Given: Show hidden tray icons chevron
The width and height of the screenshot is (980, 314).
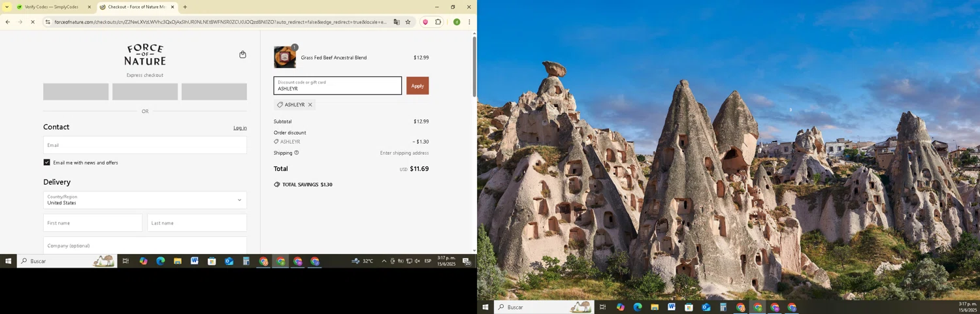Looking at the screenshot, I should (384, 261).
